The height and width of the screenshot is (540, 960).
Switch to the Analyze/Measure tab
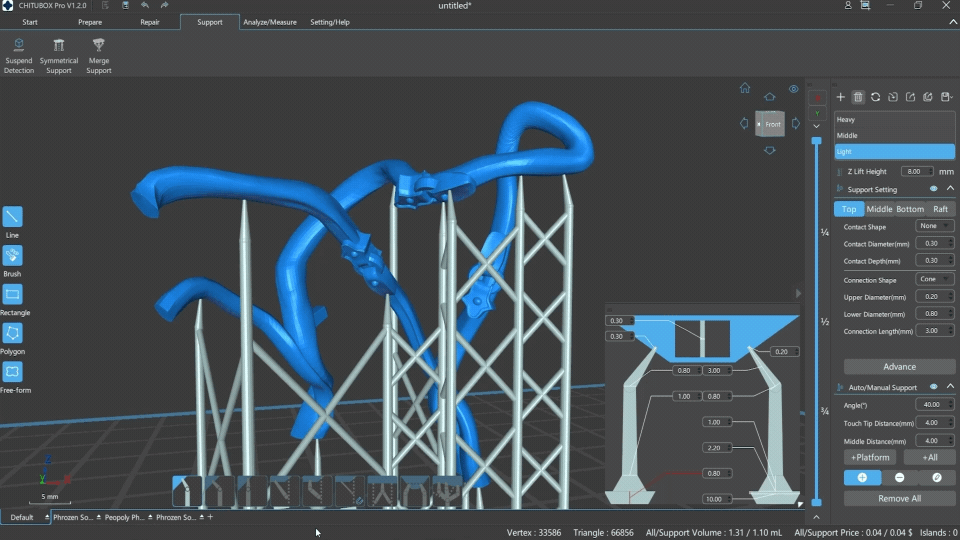[x=269, y=22]
